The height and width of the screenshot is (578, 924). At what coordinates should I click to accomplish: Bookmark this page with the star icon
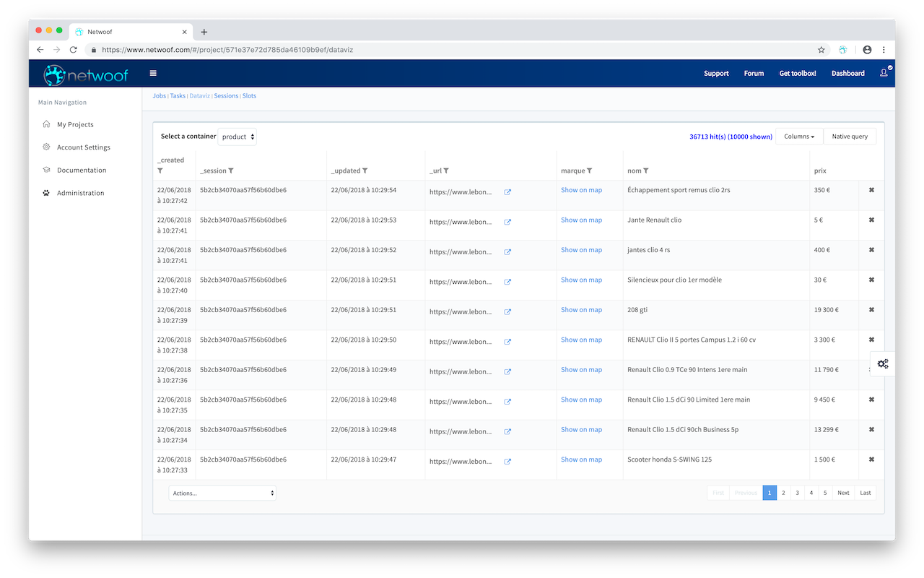click(821, 50)
